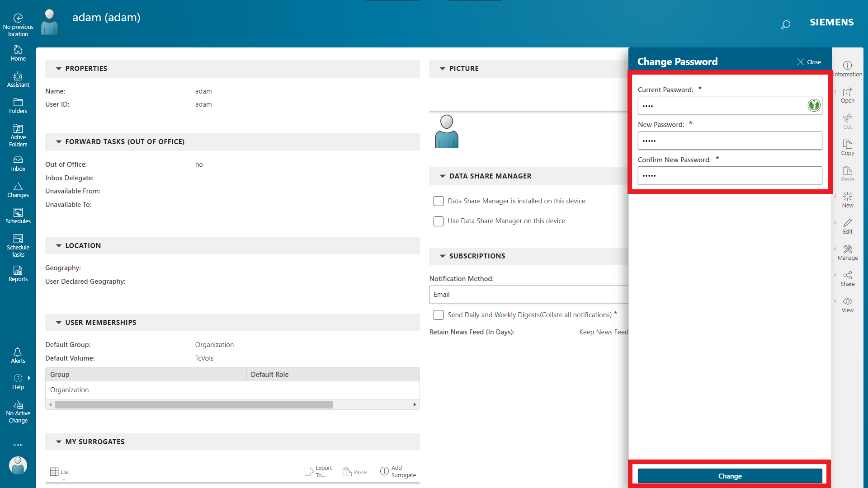Open Reports in the left sidebar

[x=18, y=274]
